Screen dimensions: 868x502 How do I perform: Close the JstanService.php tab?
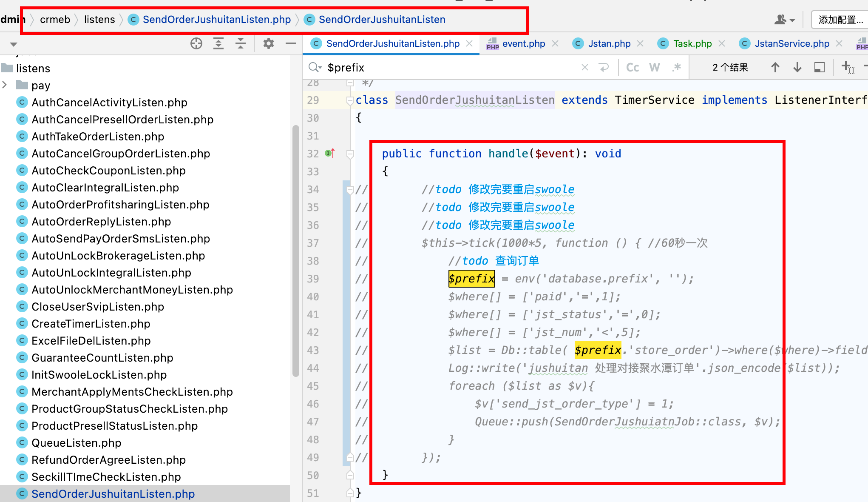pyautogui.click(x=839, y=43)
